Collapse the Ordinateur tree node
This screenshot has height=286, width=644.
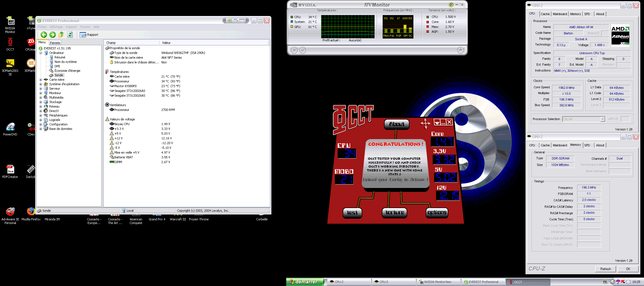tap(41, 53)
